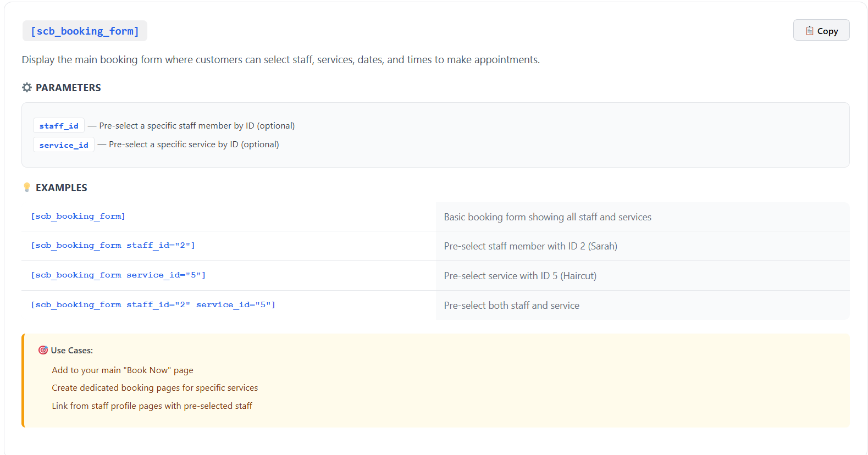Click 'Link from staff profile pages' use case
Image resolution: width=868 pixels, height=455 pixels.
(x=152, y=406)
